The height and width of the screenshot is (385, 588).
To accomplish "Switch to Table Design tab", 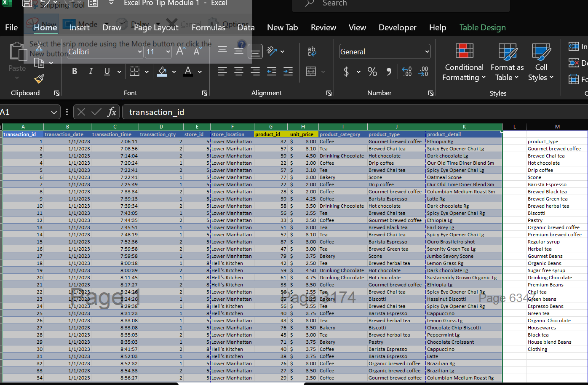I will 482,27.
